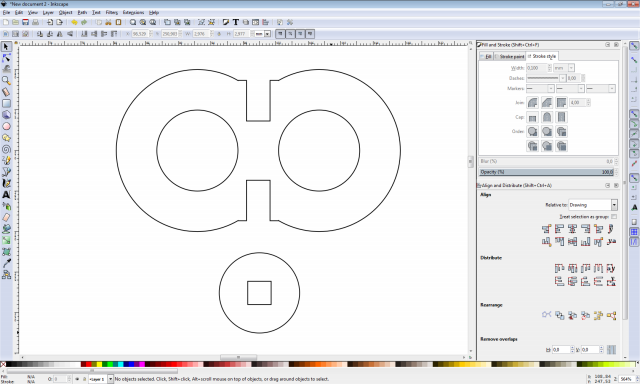Select the Text tool in toolbox
This screenshot has height=384, width=640.
click(x=6, y=195)
